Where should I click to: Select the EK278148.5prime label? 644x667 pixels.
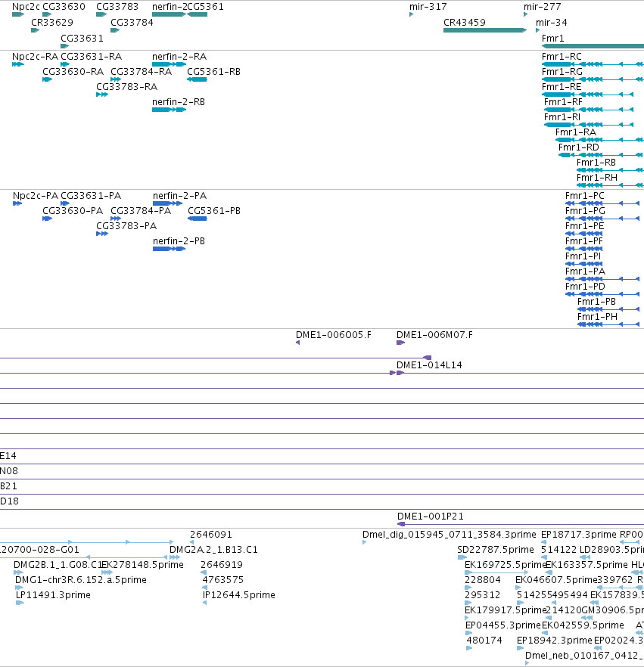[x=142, y=565]
